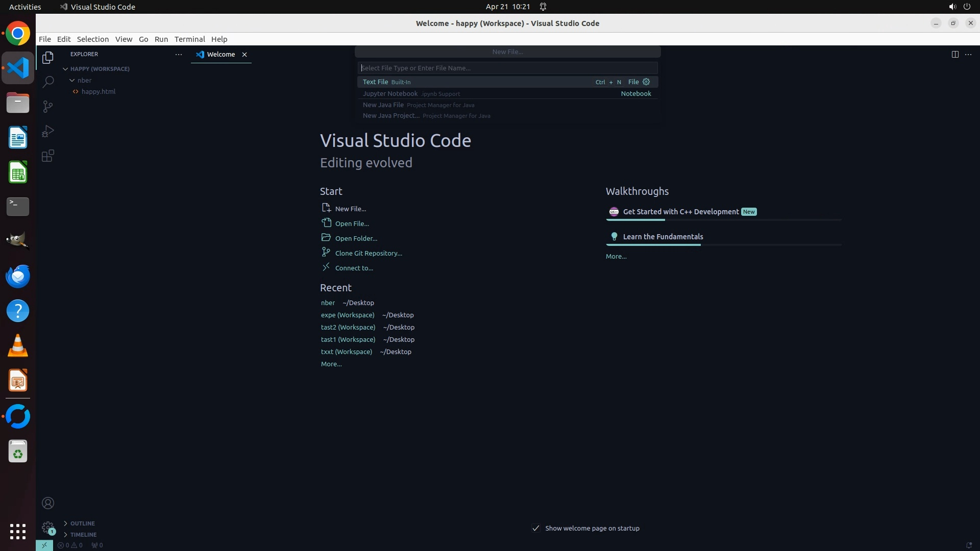Screen dimensions: 980x551
Task: Open the Terminal menu
Action: coord(189,39)
